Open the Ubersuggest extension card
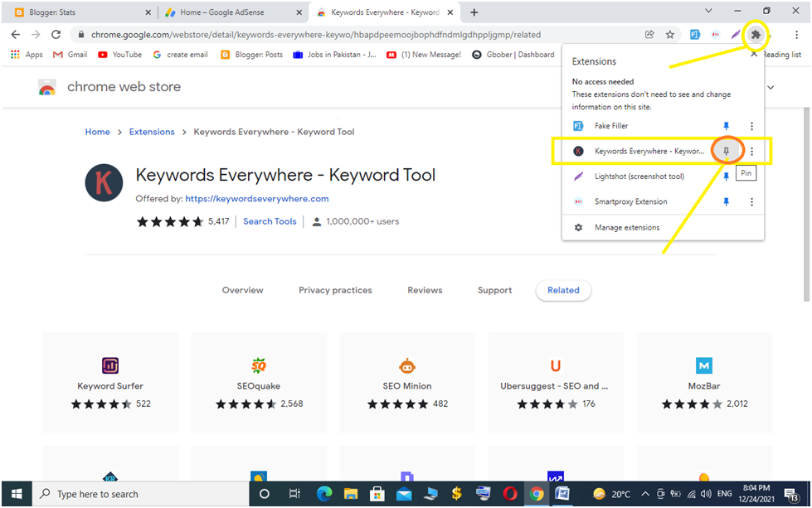The width and height of the screenshot is (812, 508). [x=556, y=383]
